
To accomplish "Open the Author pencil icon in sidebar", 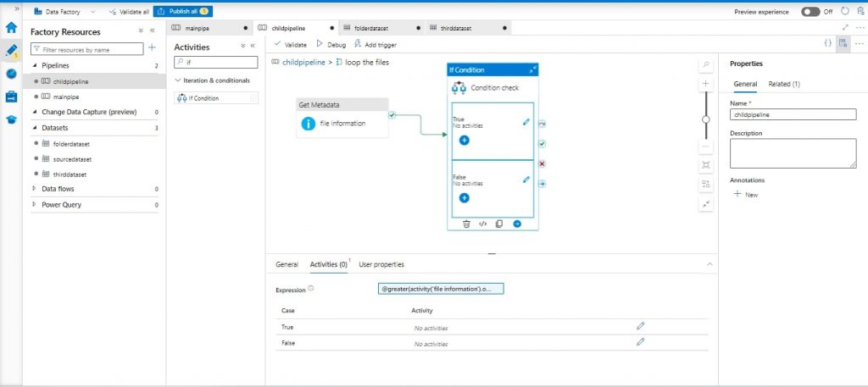I will (11, 50).
